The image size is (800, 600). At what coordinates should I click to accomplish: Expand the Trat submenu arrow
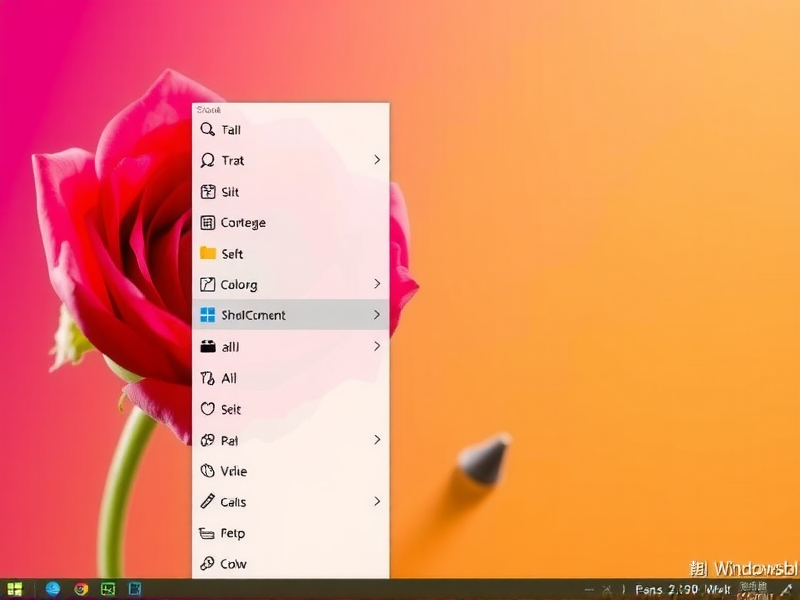click(x=377, y=160)
